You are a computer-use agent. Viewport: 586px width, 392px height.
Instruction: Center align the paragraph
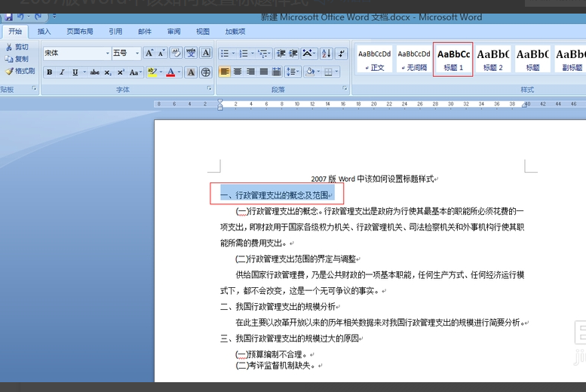[238, 72]
